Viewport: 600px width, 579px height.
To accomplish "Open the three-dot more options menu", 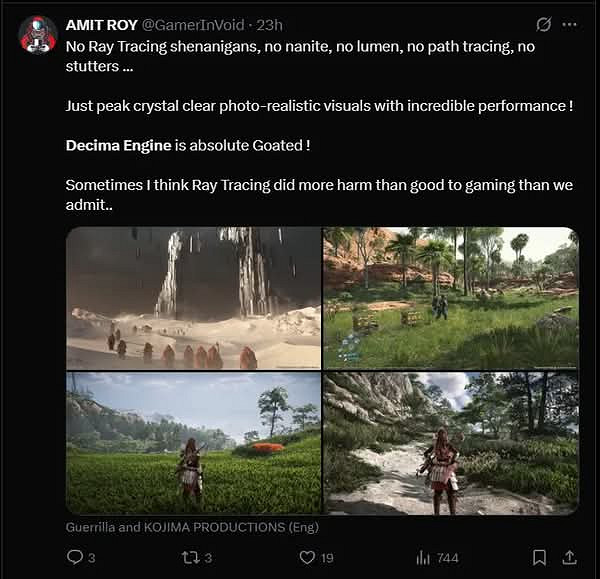I will 570,24.
